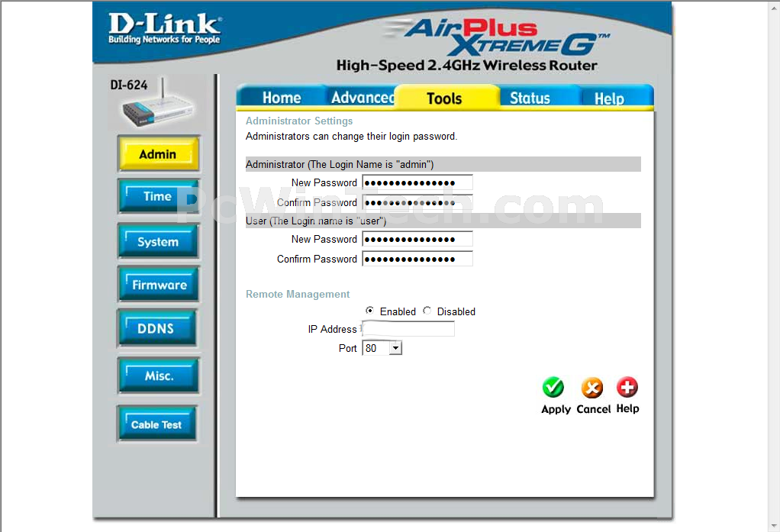Open the System sidebar page

[x=158, y=242]
